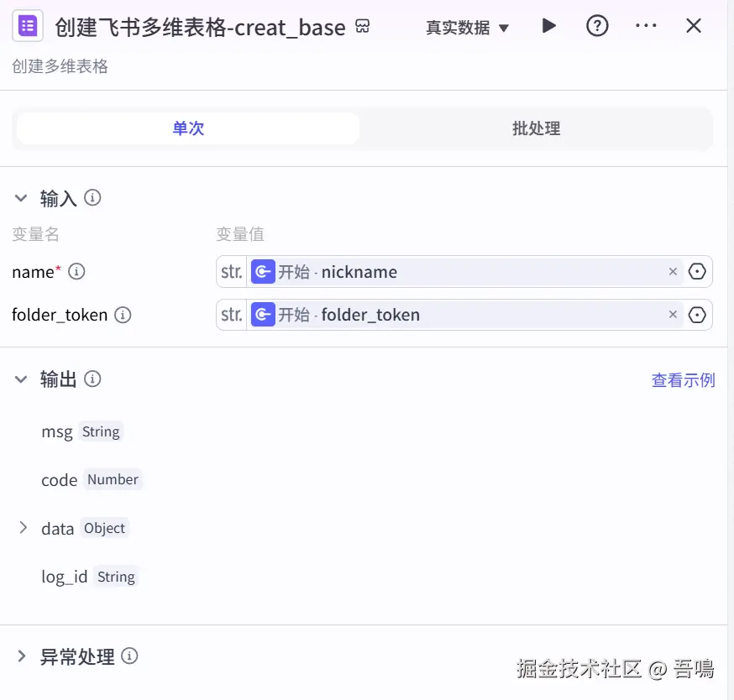734x700 pixels.
Task: Click the 创建飞书多维表格-creat_base title
Action: coord(201,28)
